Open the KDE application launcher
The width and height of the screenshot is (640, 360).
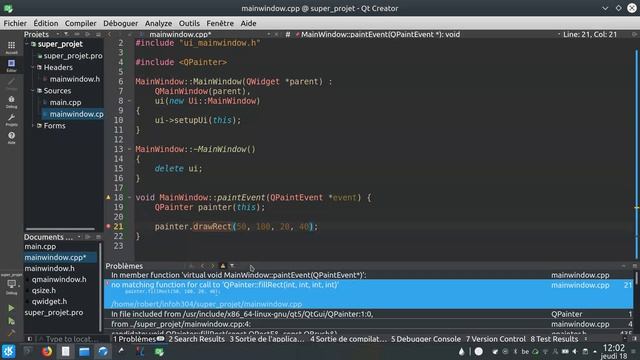(9, 351)
